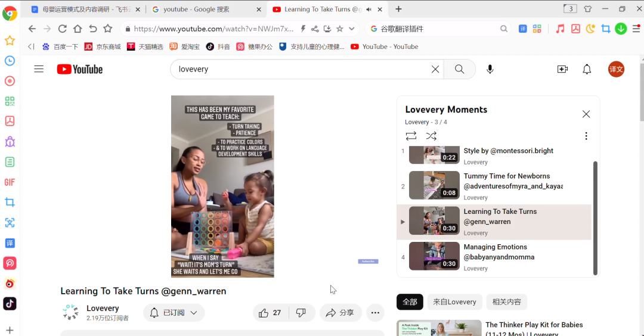
Task: Click the night mode moon icon
Action: (590, 29)
